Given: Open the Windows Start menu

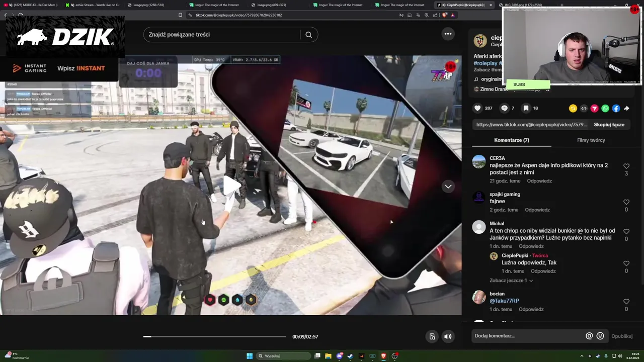Looking at the screenshot, I should click(250, 356).
